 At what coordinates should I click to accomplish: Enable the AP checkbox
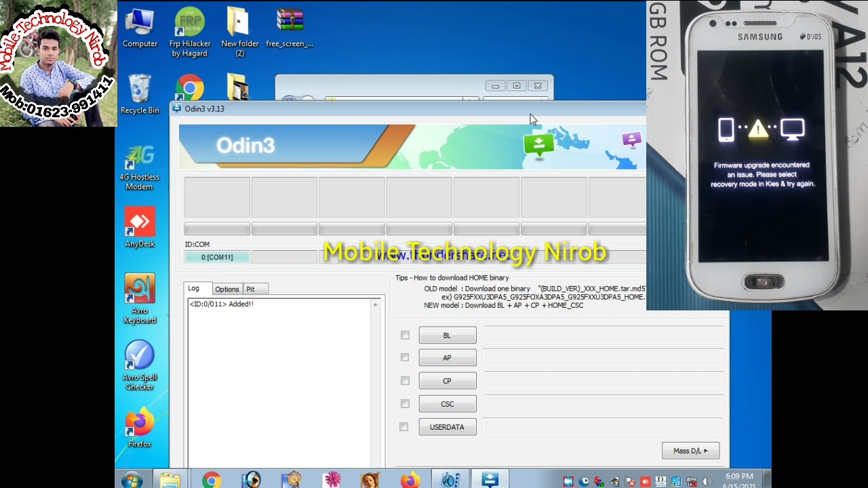pyautogui.click(x=405, y=357)
